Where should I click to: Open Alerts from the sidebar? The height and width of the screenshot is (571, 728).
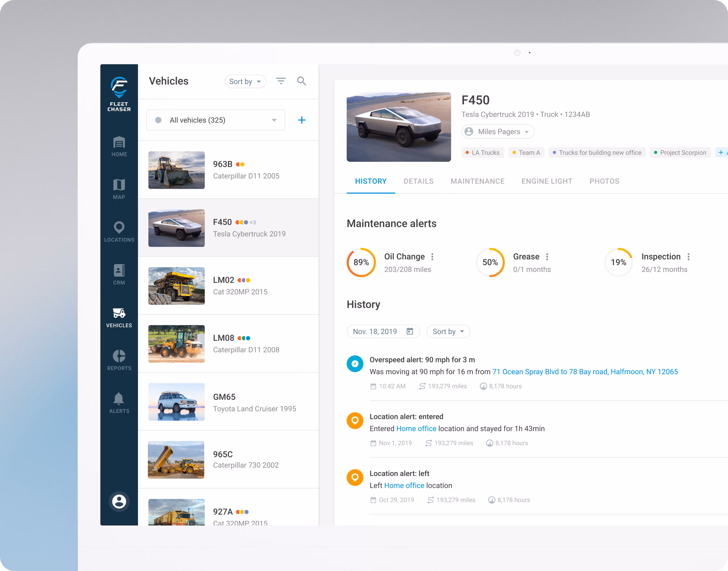tap(119, 403)
